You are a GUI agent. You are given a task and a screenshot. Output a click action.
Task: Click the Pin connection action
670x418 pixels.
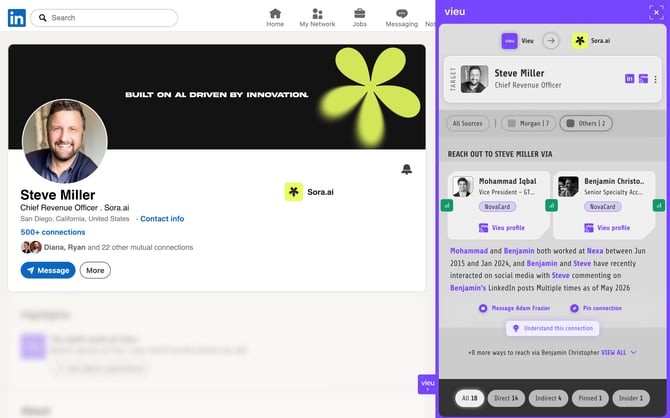(596, 308)
